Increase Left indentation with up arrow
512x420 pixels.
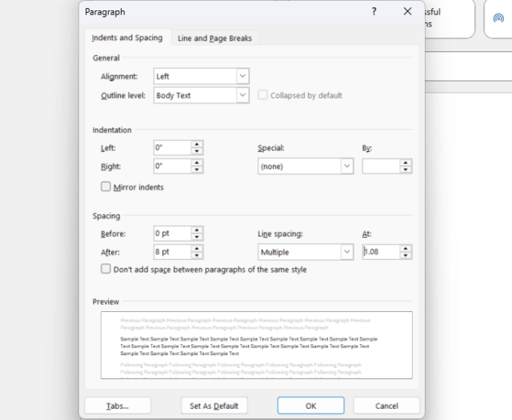point(197,144)
